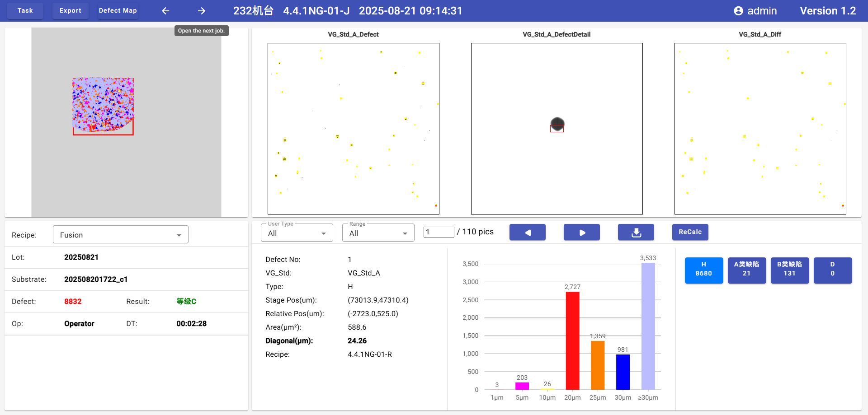This screenshot has height=415, width=868.
Task: Download the defect images
Action: click(x=636, y=232)
